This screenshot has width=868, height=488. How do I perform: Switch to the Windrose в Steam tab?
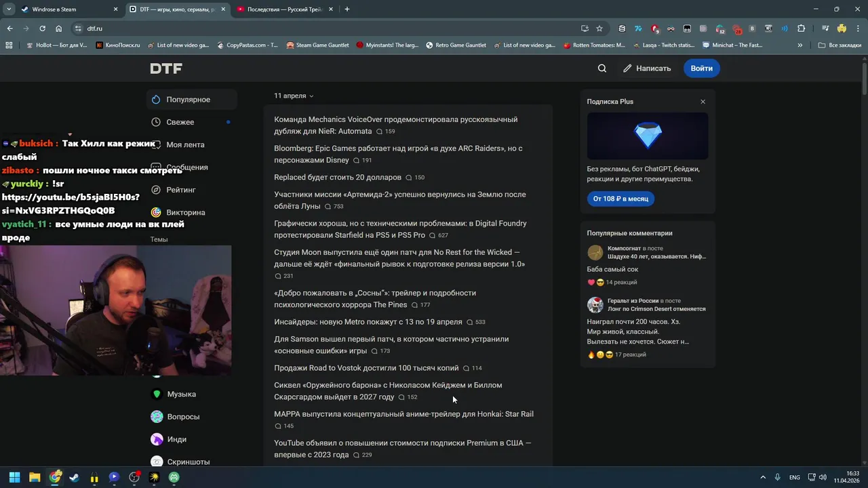pyautogui.click(x=66, y=9)
